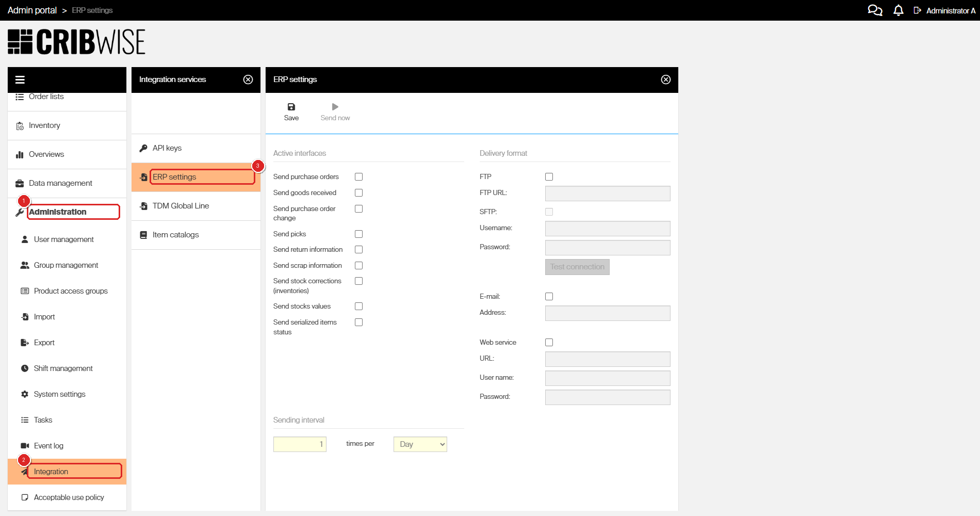Click the Web service User name field
Image resolution: width=980 pixels, height=516 pixels.
click(608, 378)
